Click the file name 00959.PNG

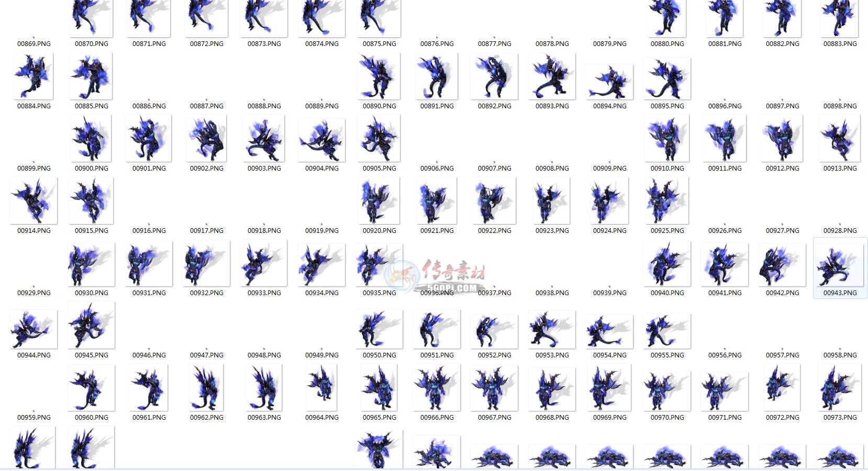click(x=34, y=418)
